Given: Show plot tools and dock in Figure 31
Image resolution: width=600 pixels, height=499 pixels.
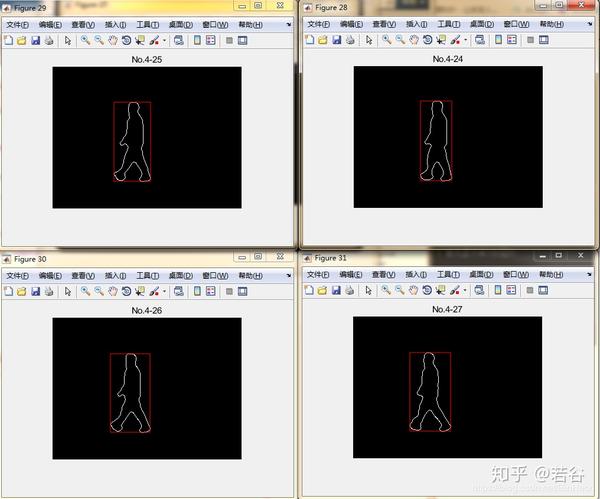Looking at the screenshot, I should pyautogui.click(x=543, y=290).
